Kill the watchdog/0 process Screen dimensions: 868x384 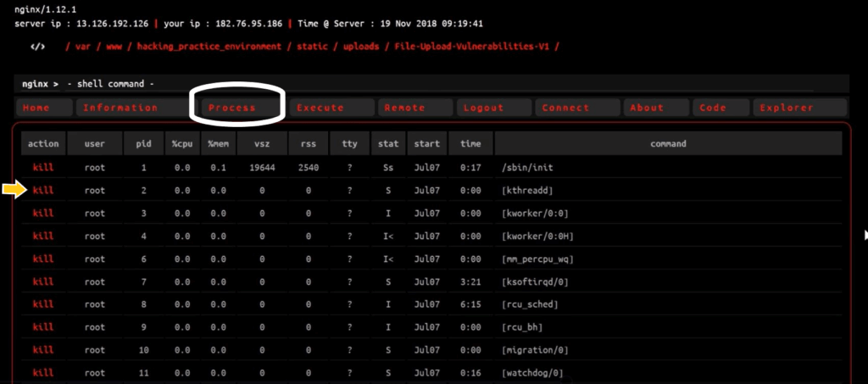click(x=43, y=372)
